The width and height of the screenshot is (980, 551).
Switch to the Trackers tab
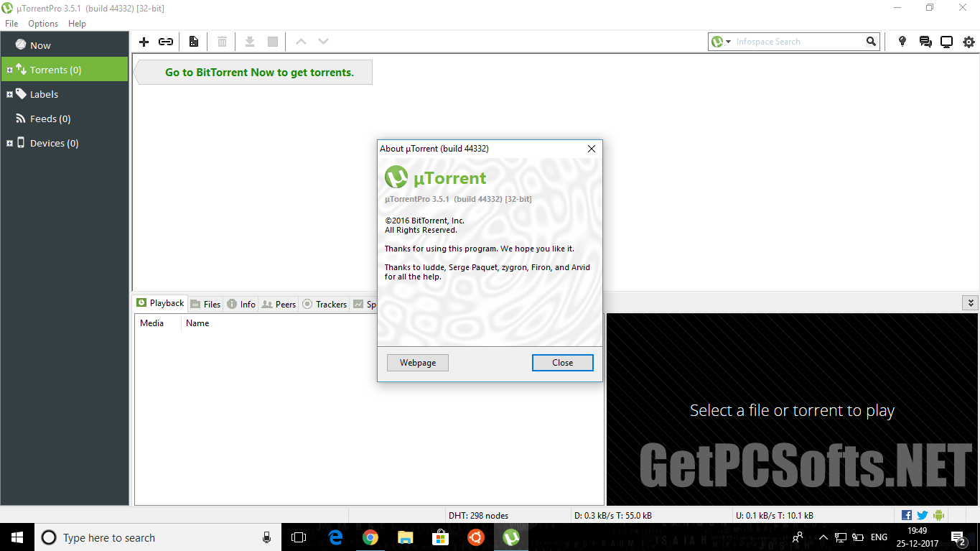[325, 304]
